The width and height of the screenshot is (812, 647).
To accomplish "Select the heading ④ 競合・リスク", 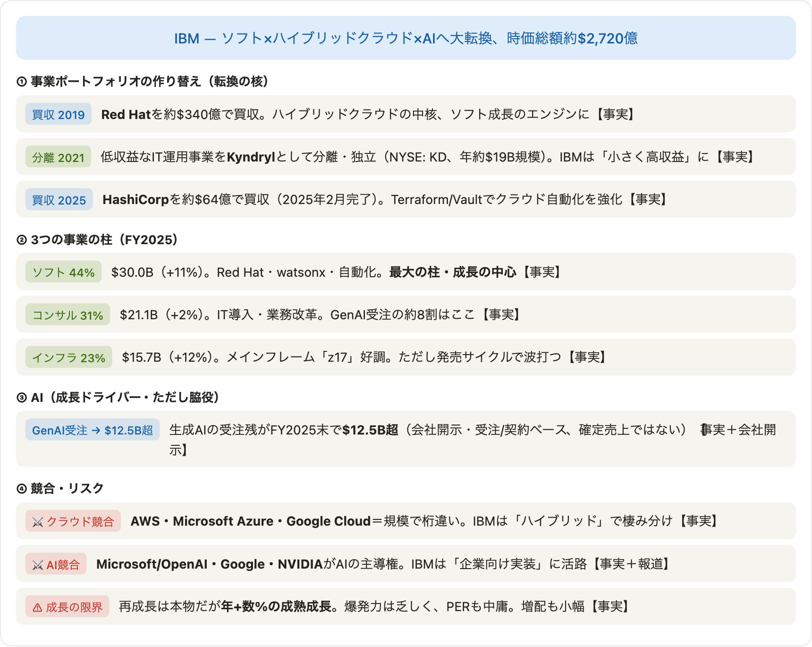I will tap(60, 488).
